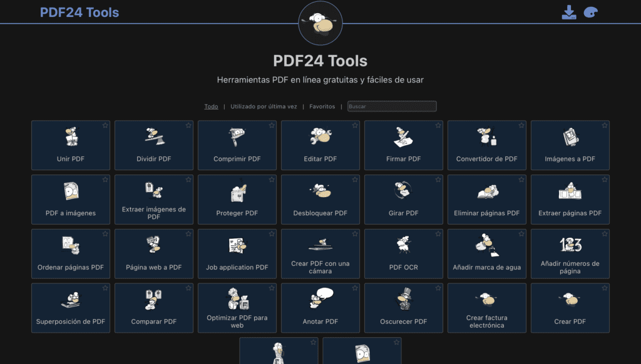Image resolution: width=641 pixels, height=364 pixels.
Task: Open the Comprimir PDF tool icon
Action: pyautogui.click(x=237, y=137)
